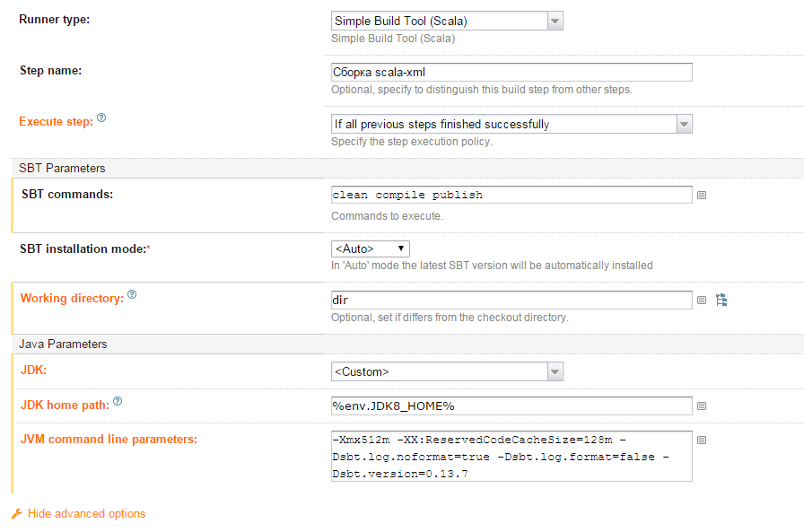Click the Working directory label
Image resolution: width=804 pixels, height=532 pixels.
pos(72,298)
